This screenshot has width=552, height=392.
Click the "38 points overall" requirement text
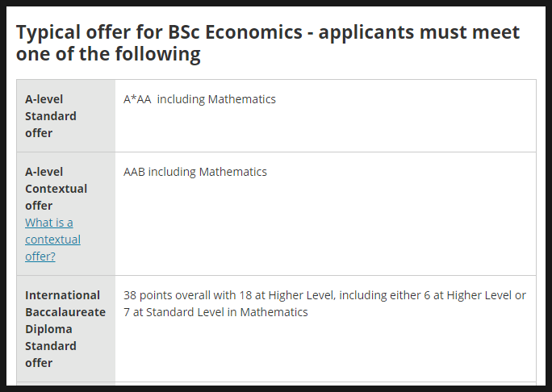(x=168, y=295)
